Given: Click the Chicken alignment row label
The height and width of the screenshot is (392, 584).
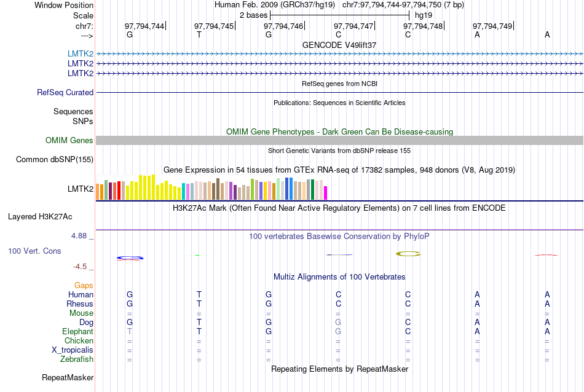Looking at the screenshot, I should tap(79, 340).
